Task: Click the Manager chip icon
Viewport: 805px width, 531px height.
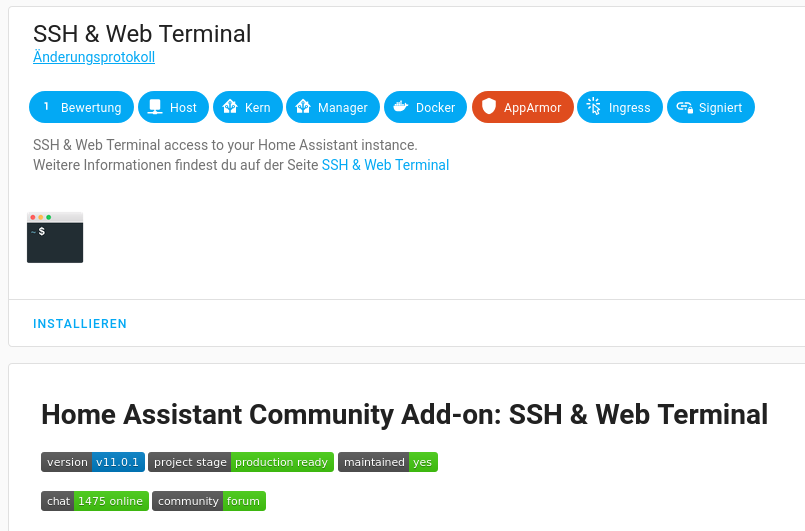Action: (x=303, y=107)
